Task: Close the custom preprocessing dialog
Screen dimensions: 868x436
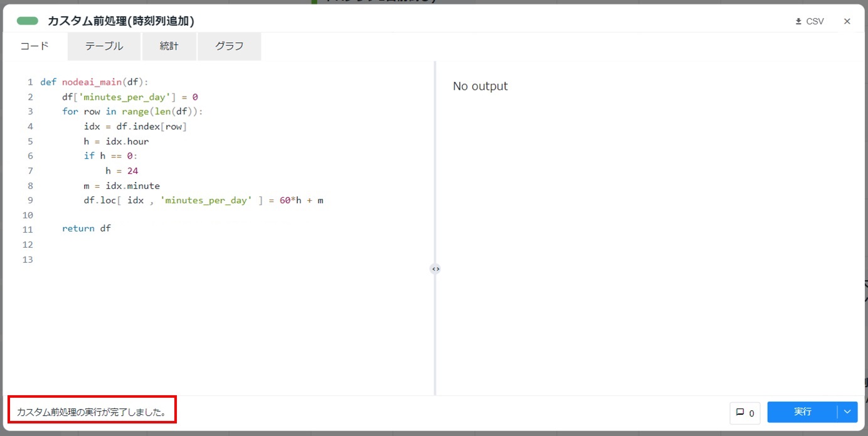Action: click(847, 21)
